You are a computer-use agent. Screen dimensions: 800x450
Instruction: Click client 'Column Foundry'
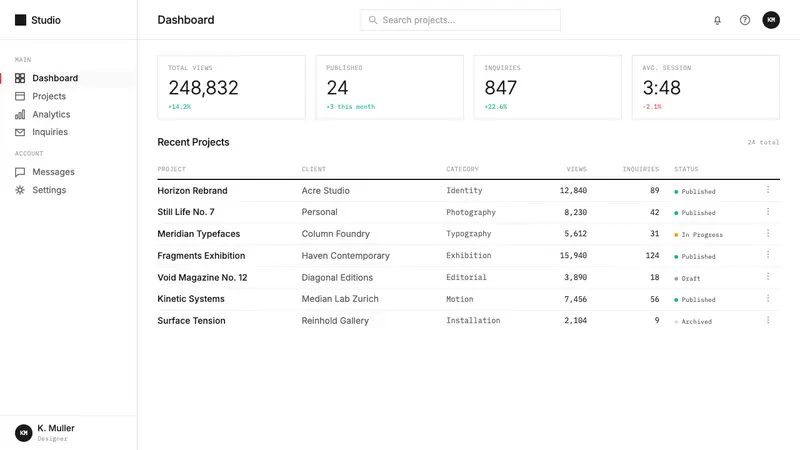click(336, 234)
